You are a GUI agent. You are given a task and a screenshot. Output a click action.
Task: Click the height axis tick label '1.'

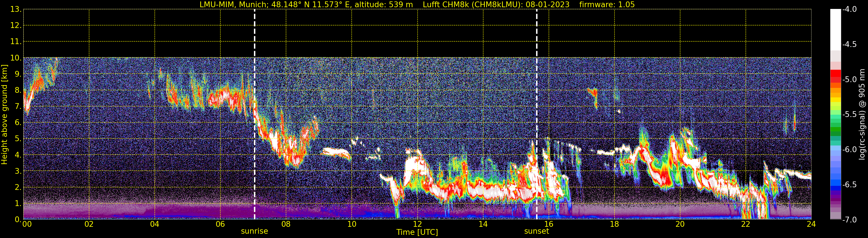[x=18, y=204]
